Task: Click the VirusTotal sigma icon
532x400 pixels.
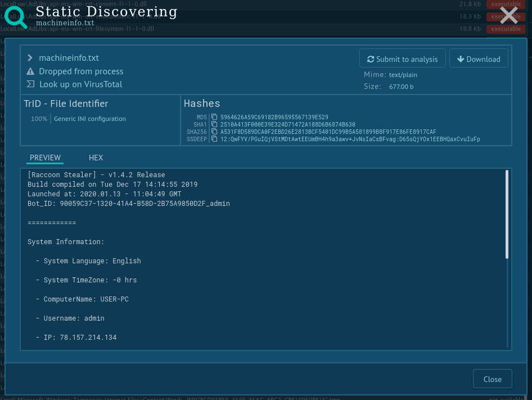Action: (30, 84)
